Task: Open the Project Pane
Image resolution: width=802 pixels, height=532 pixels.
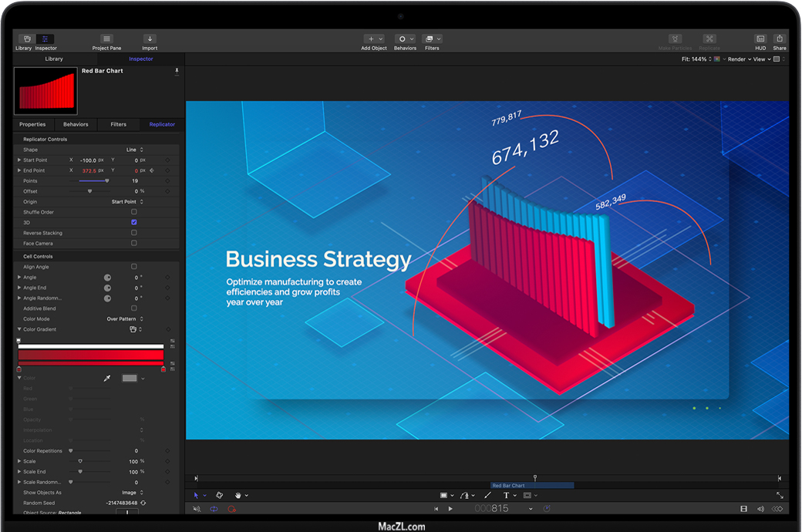Action: 106,39
